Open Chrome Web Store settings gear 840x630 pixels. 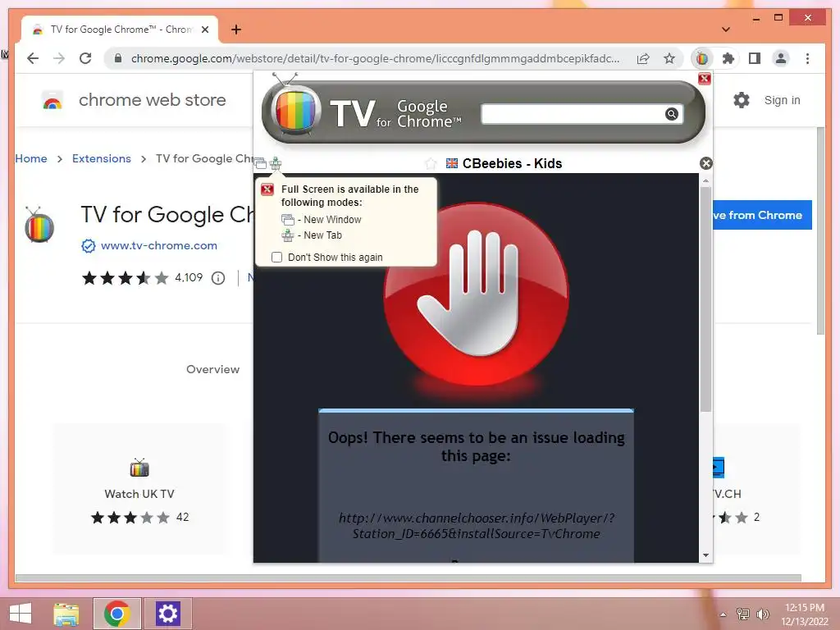(742, 100)
